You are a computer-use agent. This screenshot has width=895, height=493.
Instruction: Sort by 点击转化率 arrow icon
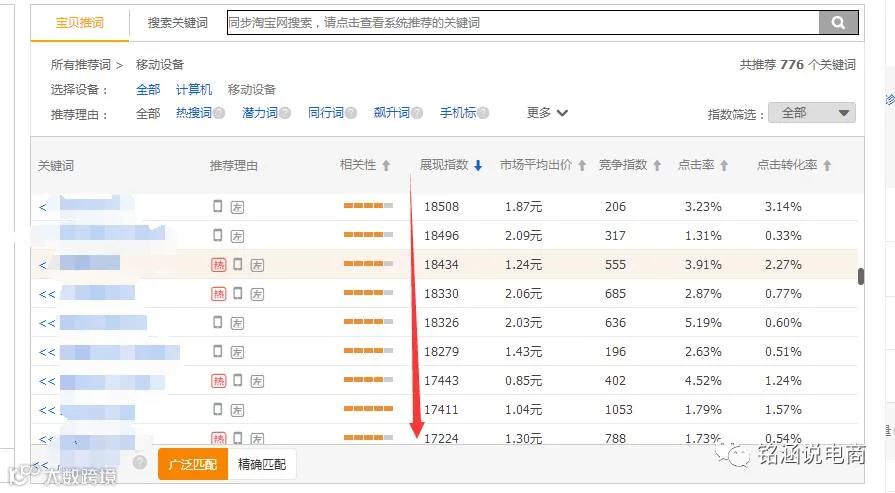click(827, 165)
